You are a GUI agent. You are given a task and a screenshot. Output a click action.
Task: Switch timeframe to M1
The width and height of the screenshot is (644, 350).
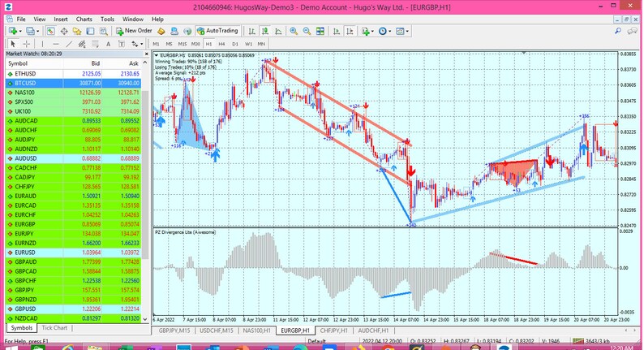[156, 44]
